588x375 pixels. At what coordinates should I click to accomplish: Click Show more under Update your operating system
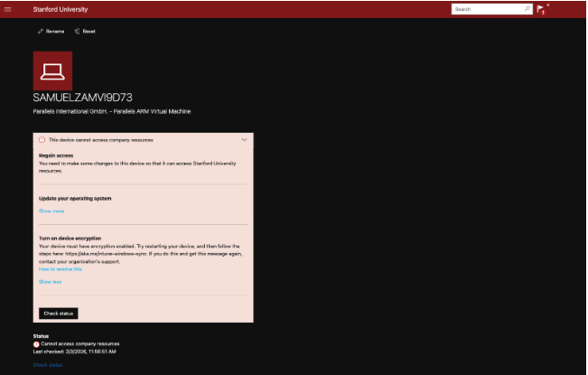coord(51,211)
